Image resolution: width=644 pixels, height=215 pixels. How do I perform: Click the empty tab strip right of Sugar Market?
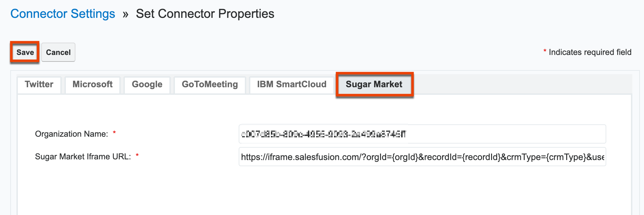[522, 84]
